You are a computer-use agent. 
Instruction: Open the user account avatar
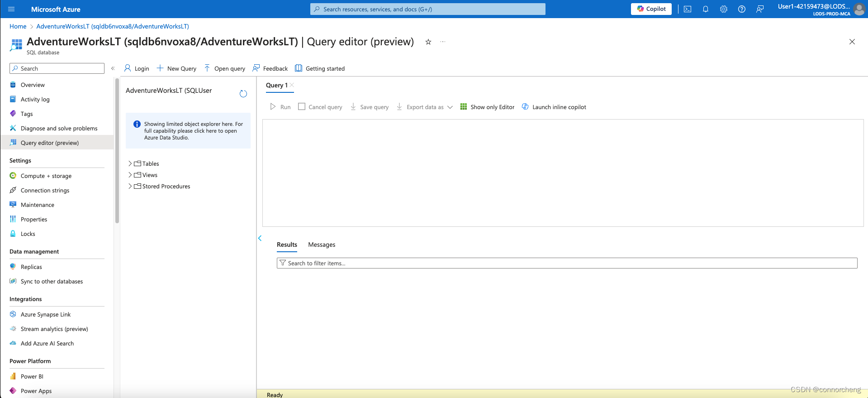[859, 9]
